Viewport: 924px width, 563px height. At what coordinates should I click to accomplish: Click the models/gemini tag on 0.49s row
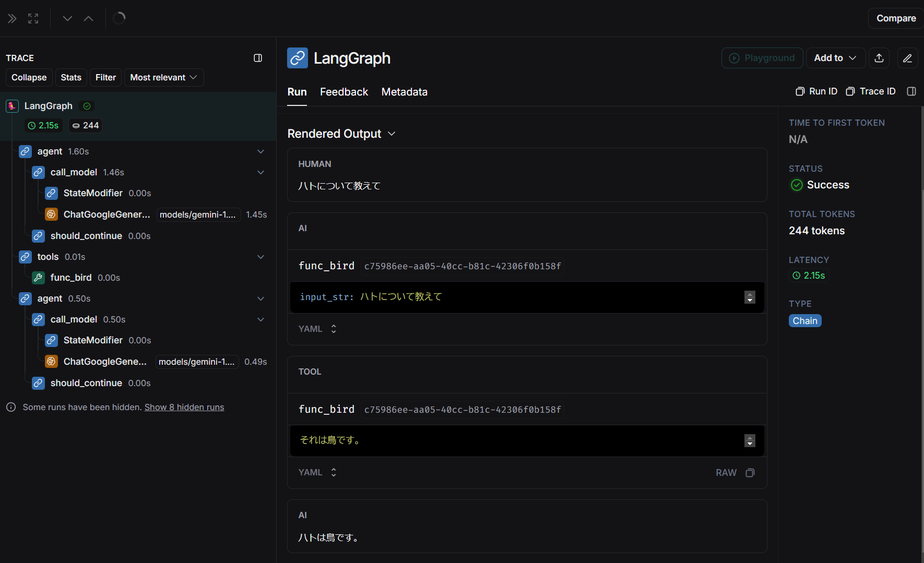[x=197, y=362]
